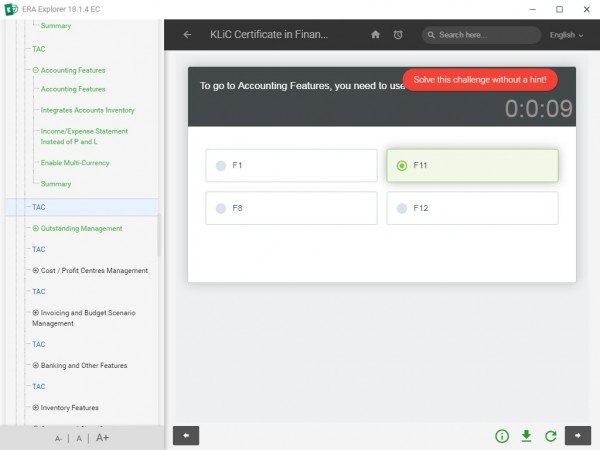Open Enable Multi-Currency topic
The height and width of the screenshot is (450, 600).
tap(75, 163)
